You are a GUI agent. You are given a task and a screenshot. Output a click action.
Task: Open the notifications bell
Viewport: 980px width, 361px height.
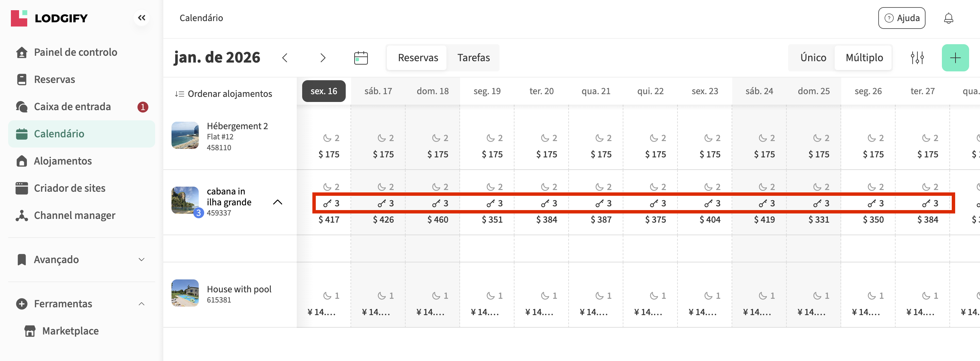coord(948,18)
